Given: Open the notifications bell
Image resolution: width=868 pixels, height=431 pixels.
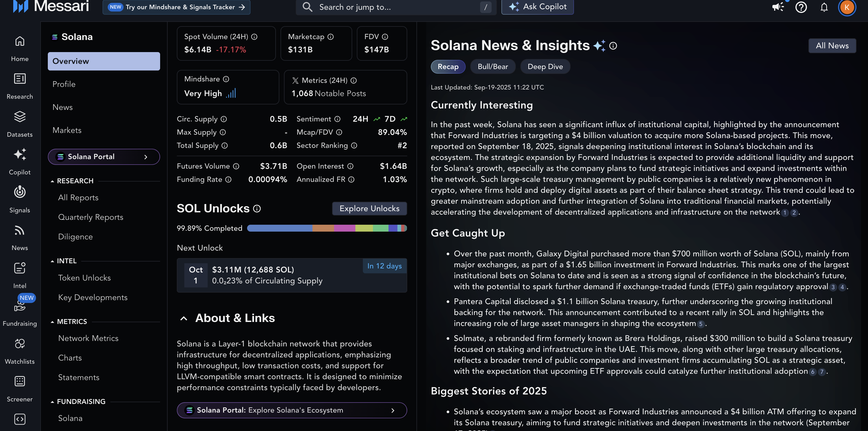Looking at the screenshot, I should pos(824,7).
